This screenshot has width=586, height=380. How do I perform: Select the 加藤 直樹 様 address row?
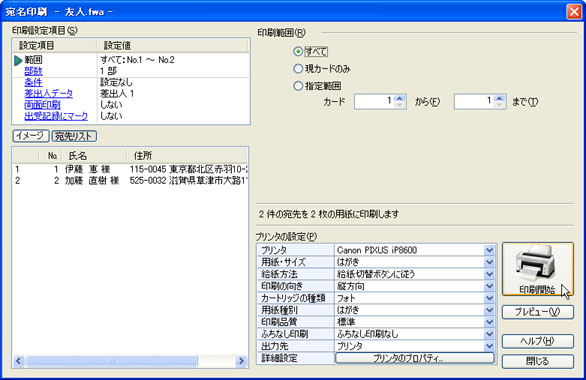pos(130,180)
